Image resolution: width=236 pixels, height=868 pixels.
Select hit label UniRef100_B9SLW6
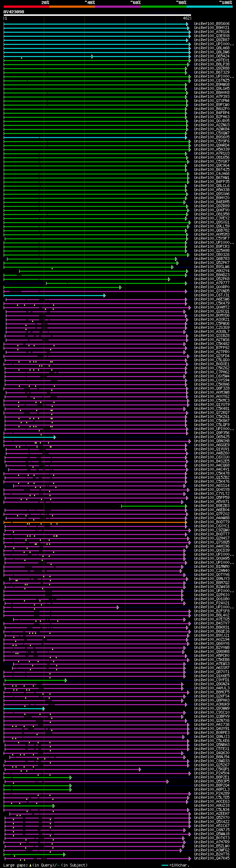tap(212, 267)
